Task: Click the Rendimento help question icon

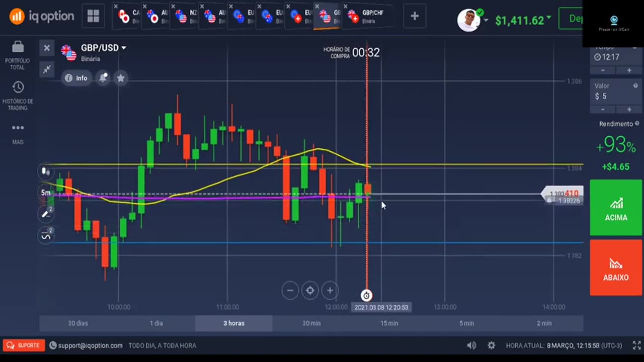Action: click(637, 123)
